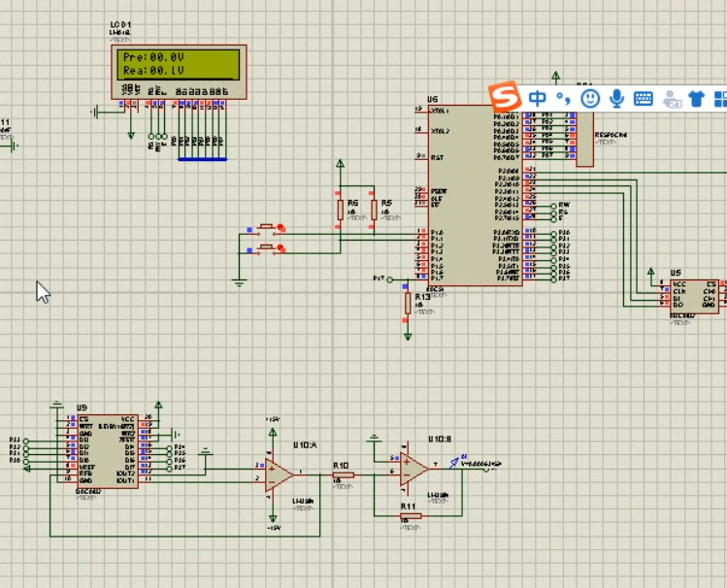727x588 pixels.
Task: Select the voltage probe at U10:B output
Action: pyautogui.click(x=456, y=462)
